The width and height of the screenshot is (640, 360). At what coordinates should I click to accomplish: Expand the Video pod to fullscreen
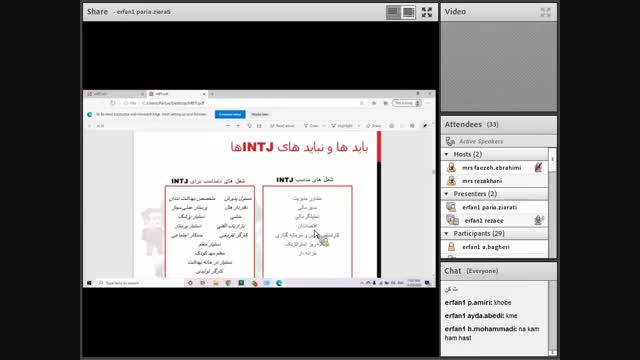[x=545, y=12]
